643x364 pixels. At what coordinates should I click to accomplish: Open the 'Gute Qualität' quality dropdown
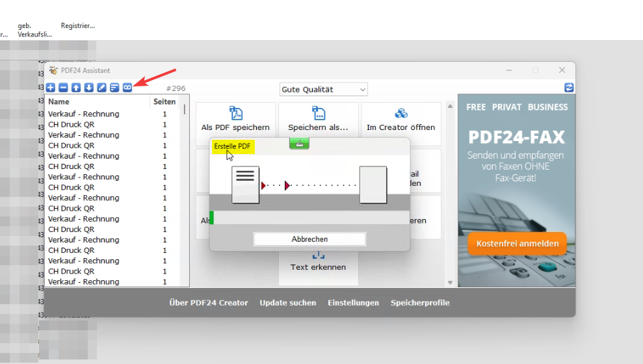pyautogui.click(x=324, y=89)
